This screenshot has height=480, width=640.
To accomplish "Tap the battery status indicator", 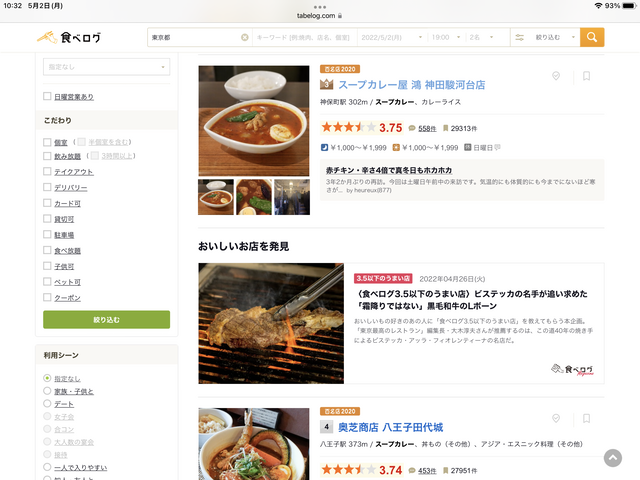I will click(628, 6).
